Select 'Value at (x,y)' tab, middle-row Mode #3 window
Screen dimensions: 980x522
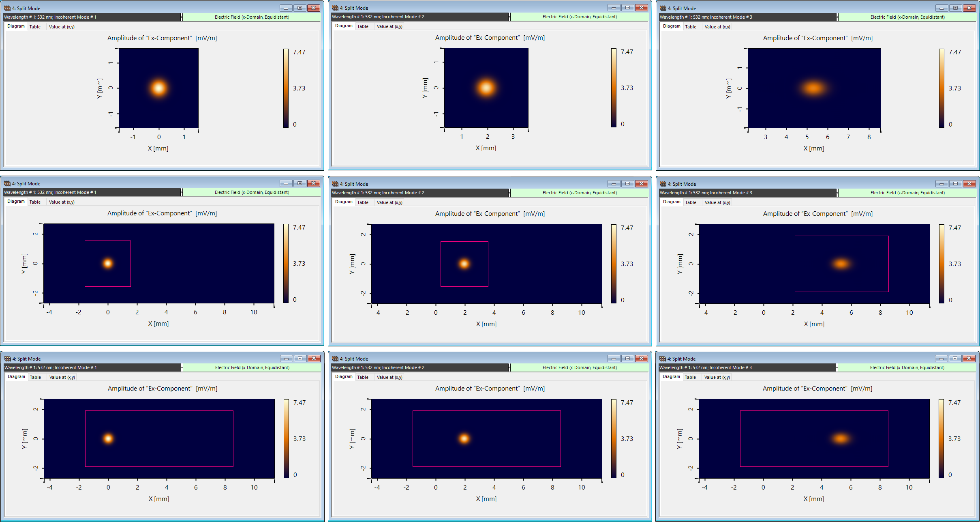pos(717,202)
